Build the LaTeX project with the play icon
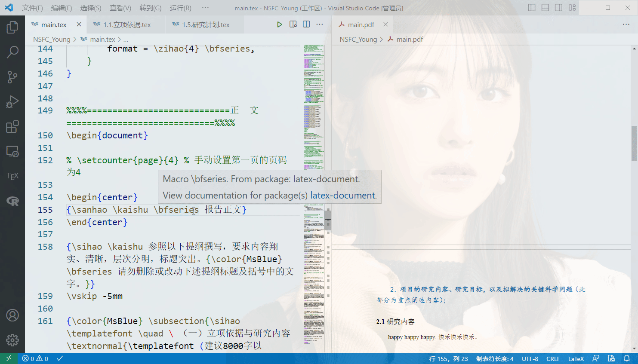Screen dimensions: 638x364 [280, 24]
